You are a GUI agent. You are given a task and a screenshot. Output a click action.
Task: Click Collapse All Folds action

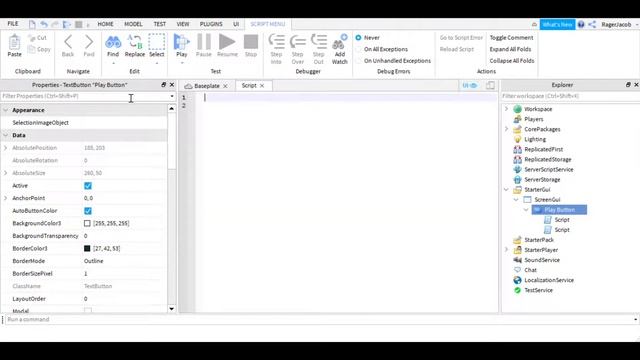point(512,61)
